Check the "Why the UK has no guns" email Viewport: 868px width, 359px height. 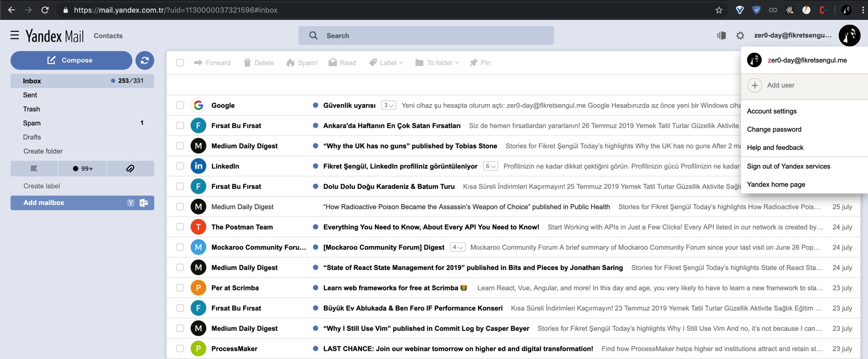pos(180,146)
